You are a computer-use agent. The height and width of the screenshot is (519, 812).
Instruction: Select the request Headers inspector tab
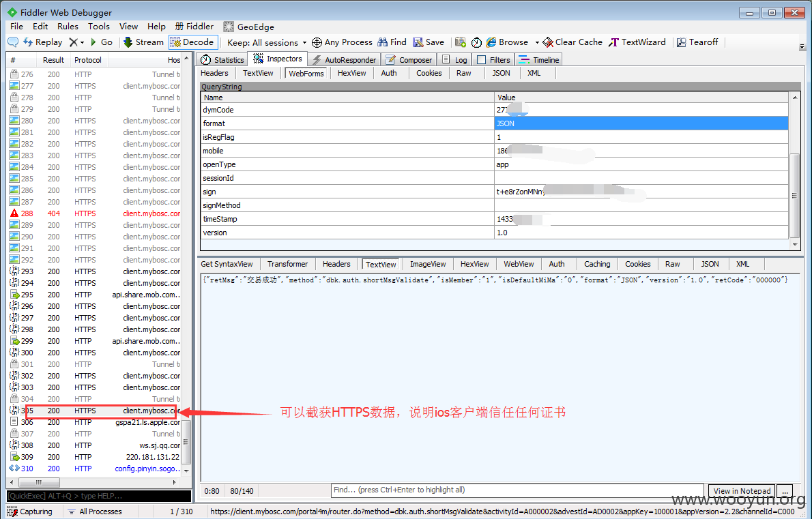pyautogui.click(x=214, y=74)
